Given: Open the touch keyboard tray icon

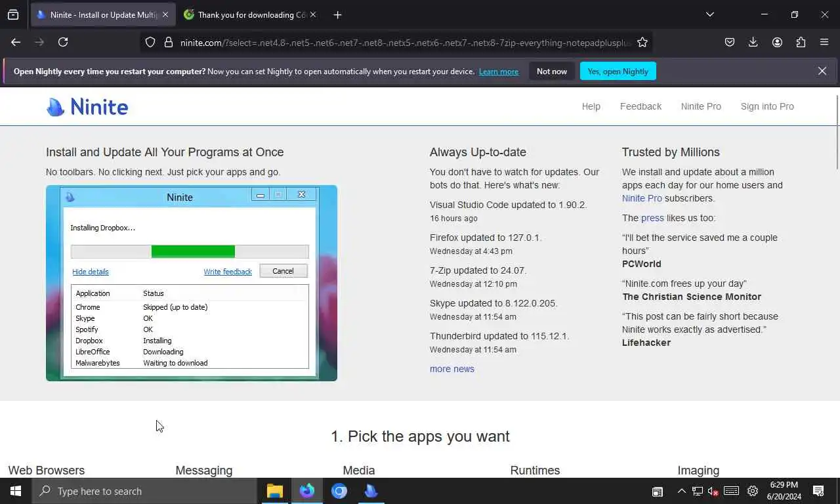Looking at the screenshot, I should 731,491.
